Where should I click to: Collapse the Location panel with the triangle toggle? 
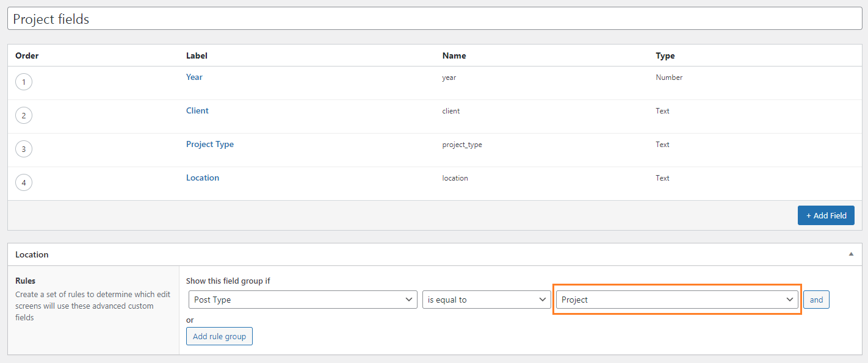tap(851, 254)
